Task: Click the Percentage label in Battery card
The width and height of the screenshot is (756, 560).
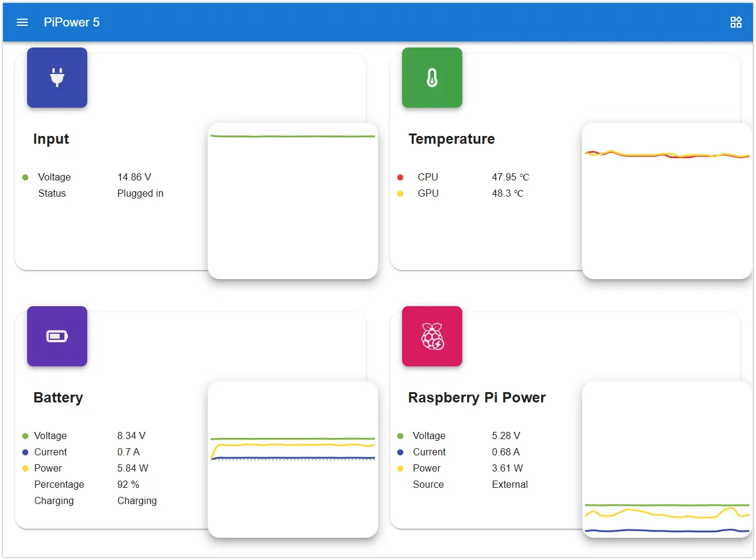Action: coord(59,485)
